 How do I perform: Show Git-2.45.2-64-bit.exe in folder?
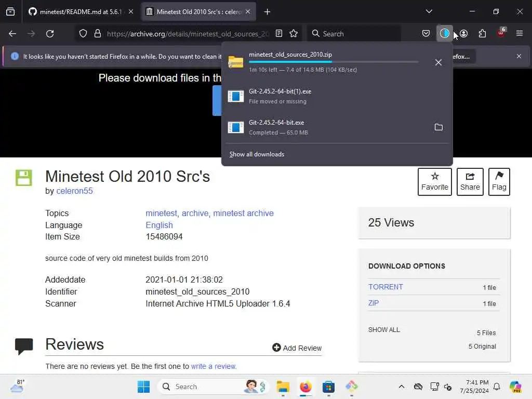pos(438,127)
